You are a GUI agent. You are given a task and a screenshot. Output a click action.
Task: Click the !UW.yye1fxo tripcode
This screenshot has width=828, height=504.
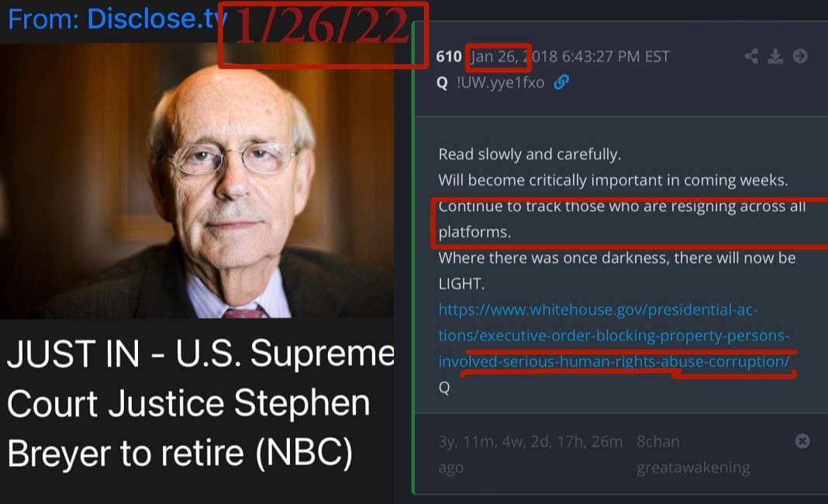point(501,82)
